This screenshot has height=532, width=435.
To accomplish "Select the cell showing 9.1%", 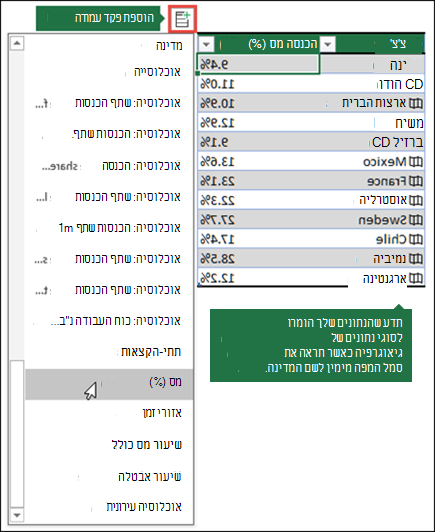I will tap(259, 142).
